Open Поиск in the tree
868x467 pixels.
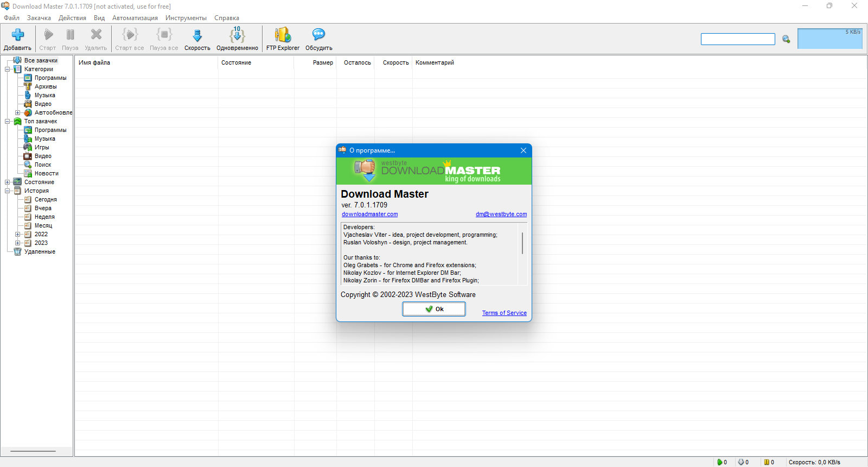(x=43, y=165)
